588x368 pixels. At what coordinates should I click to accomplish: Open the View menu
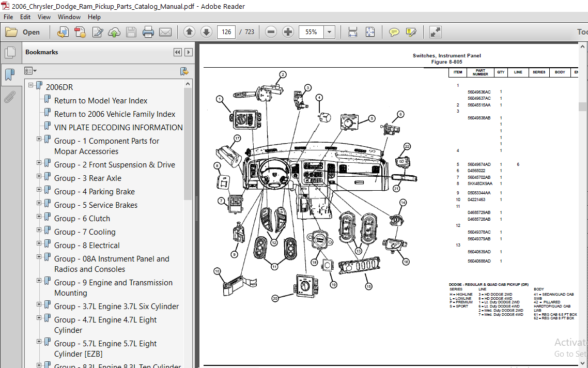tap(44, 17)
